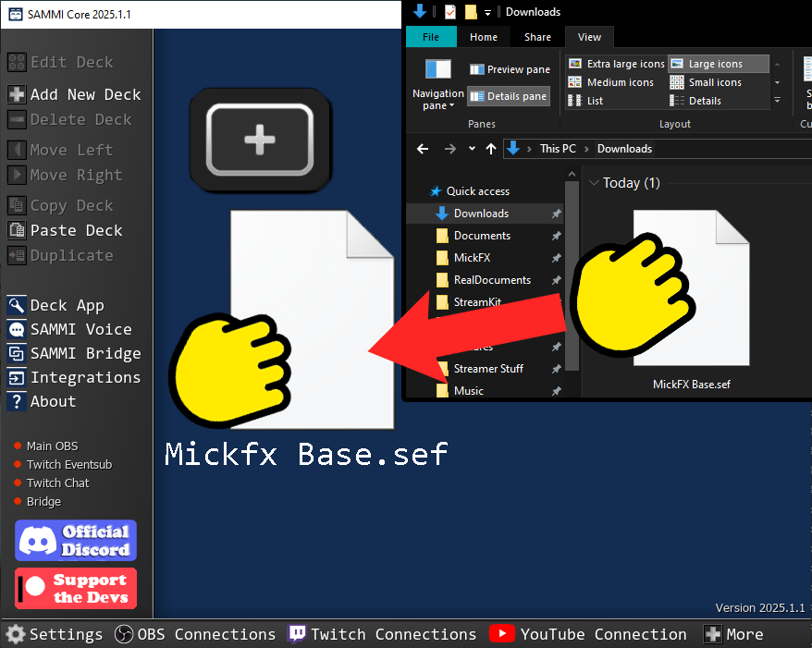The width and height of the screenshot is (812, 648).
Task: Switch to the Home ribbon tab
Action: click(484, 37)
